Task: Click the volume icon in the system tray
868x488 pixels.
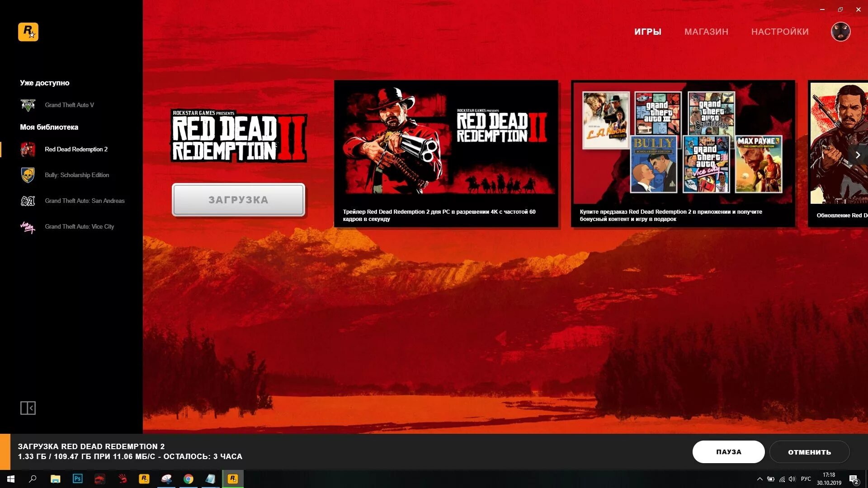Action: (x=792, y=479)
